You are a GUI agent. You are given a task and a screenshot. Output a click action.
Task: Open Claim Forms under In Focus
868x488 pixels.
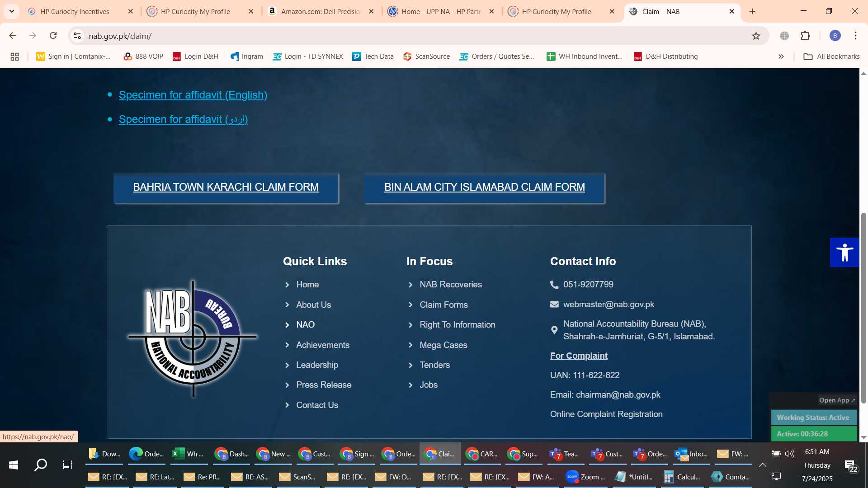(x=443, y=305)
